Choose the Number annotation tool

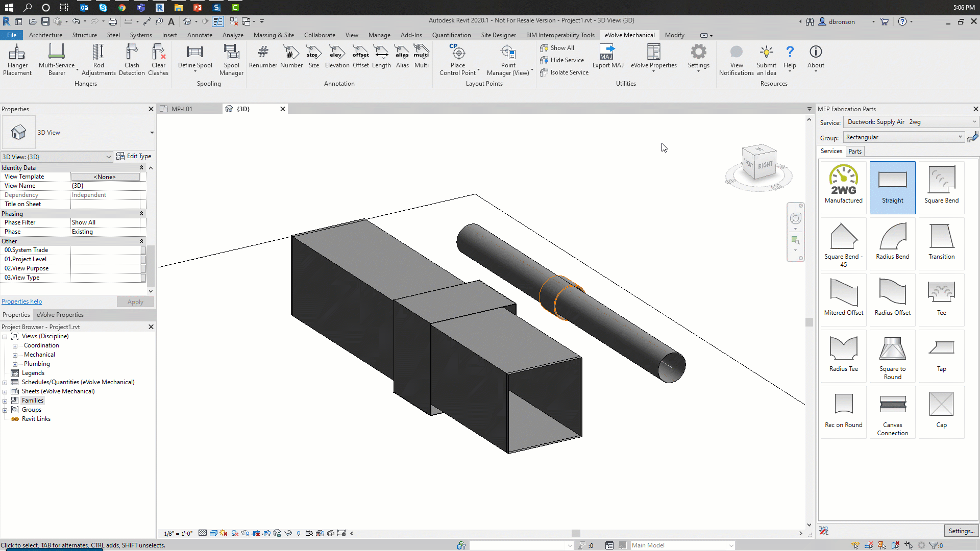pos(291,56)
